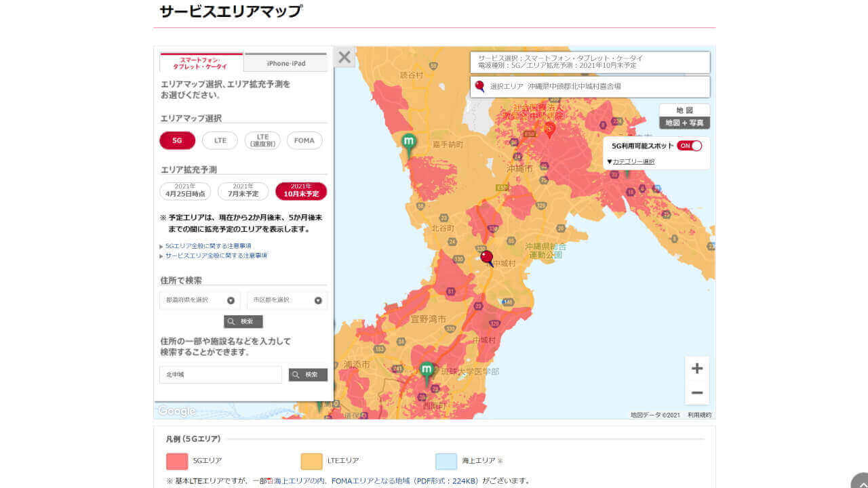The width and height of the screenshot is (868, 488).
Task: Open the 都道府県を選択 dropdown
Action: coord(199,300)
